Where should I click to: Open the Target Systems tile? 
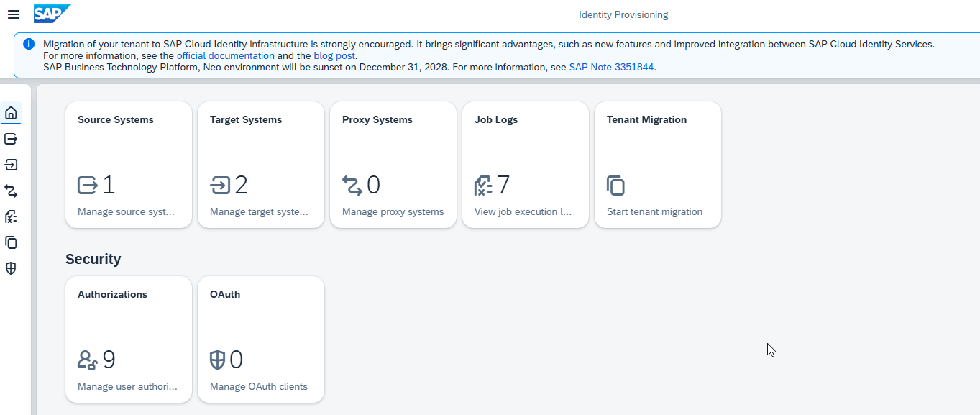[261, 165]
